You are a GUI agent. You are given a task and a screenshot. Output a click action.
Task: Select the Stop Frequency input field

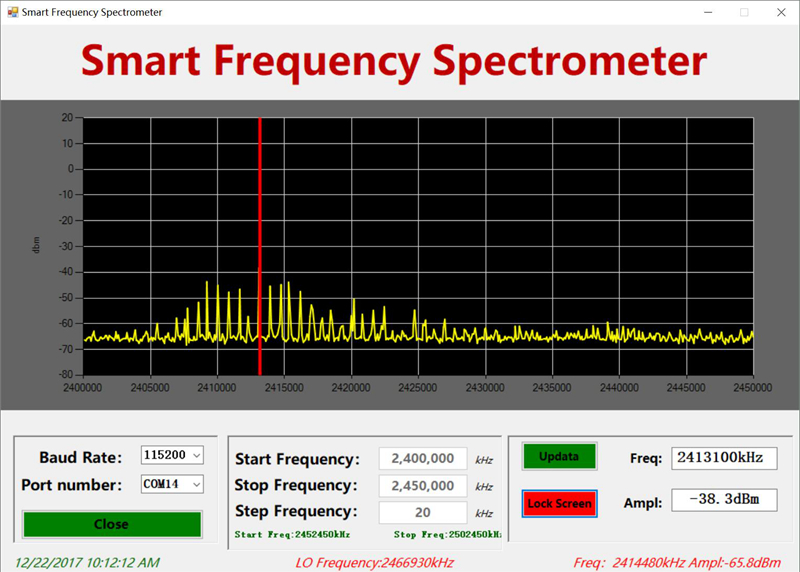(x=423, y=486)
